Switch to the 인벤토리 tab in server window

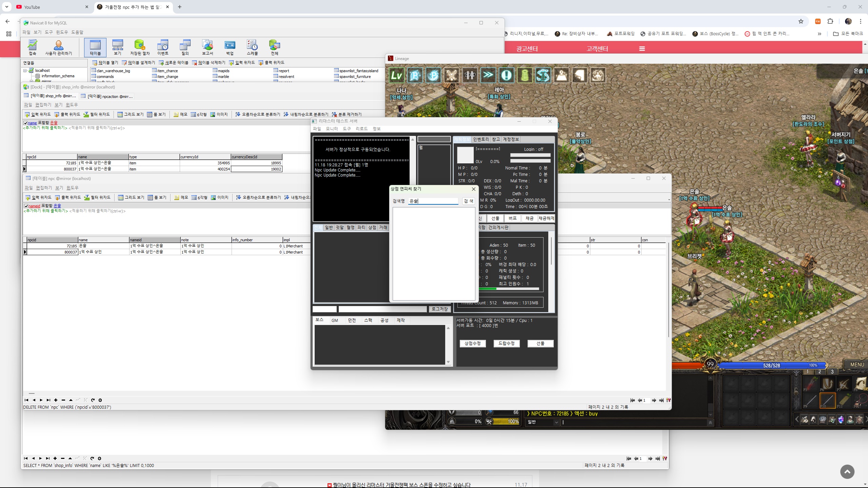tap(481, 139)
